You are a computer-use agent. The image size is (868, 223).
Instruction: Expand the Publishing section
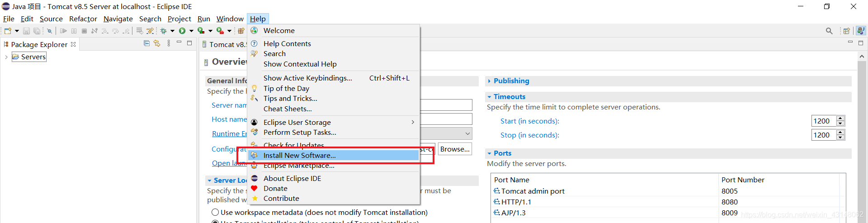click(489, 81)
